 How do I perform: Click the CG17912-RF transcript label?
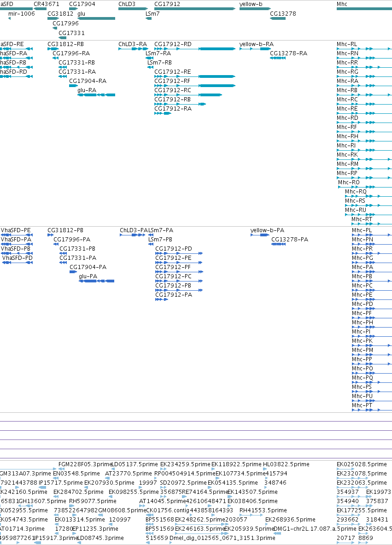[172, 81]
